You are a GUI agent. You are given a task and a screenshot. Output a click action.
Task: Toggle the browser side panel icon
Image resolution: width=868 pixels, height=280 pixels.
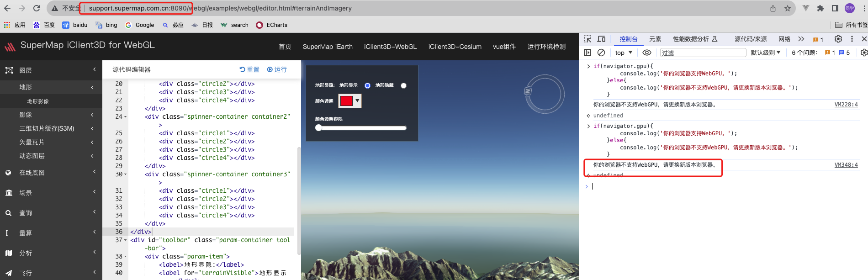[x=835, y=8]
